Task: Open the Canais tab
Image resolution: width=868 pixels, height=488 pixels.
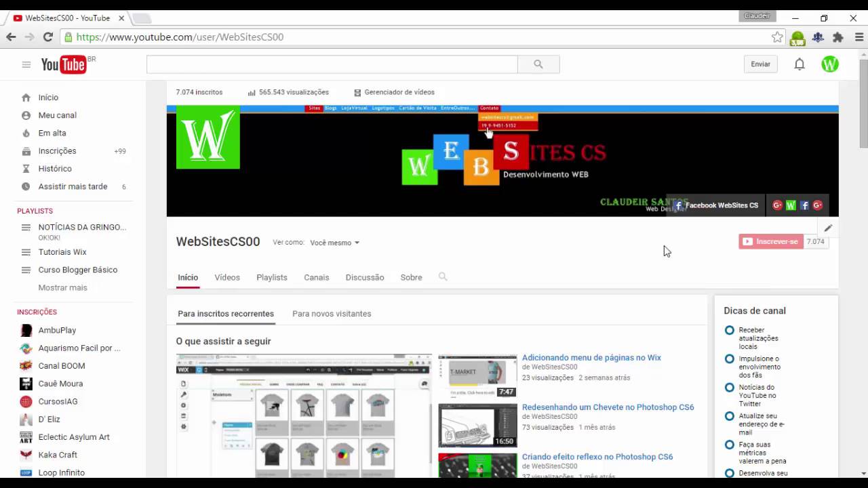Action: coord(316,277)
